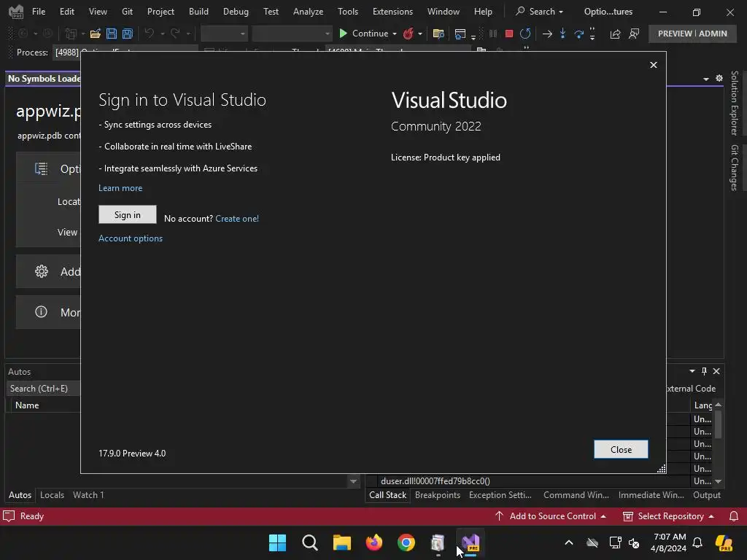Click the Windows Start button
This screenshot has width=747, height=560.
pos(277,542)
